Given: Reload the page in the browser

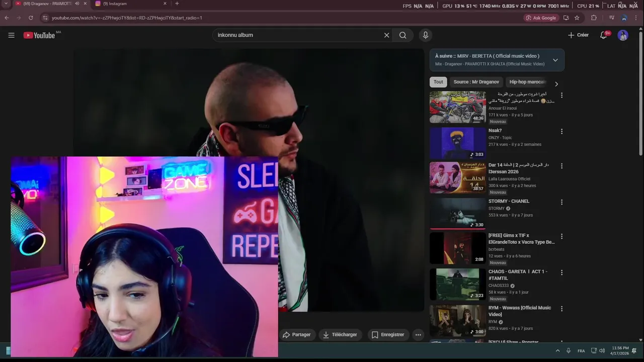Looking at the screenshot, I should tap(31, 18).
